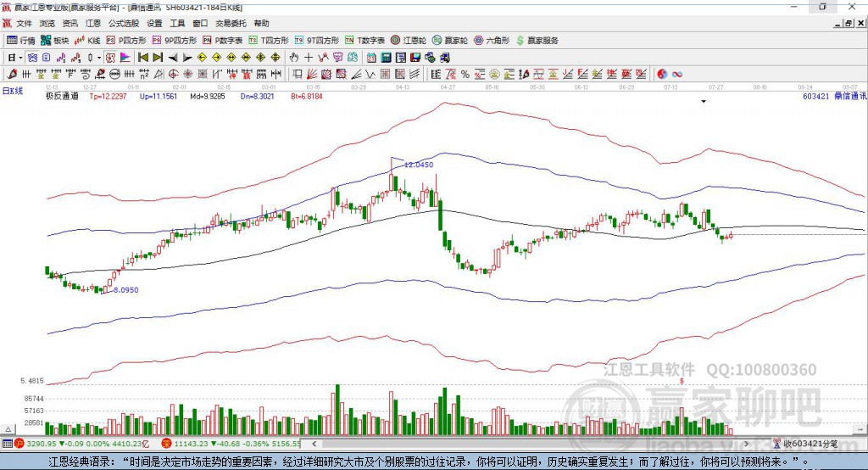The image size is (868, 470).
Task: Switch to the K线 view
Action: [87, 41]
